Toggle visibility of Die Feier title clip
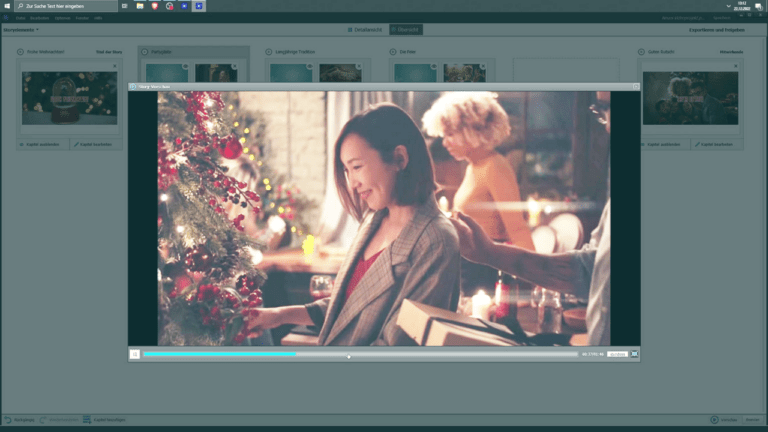 click(433, 66)
